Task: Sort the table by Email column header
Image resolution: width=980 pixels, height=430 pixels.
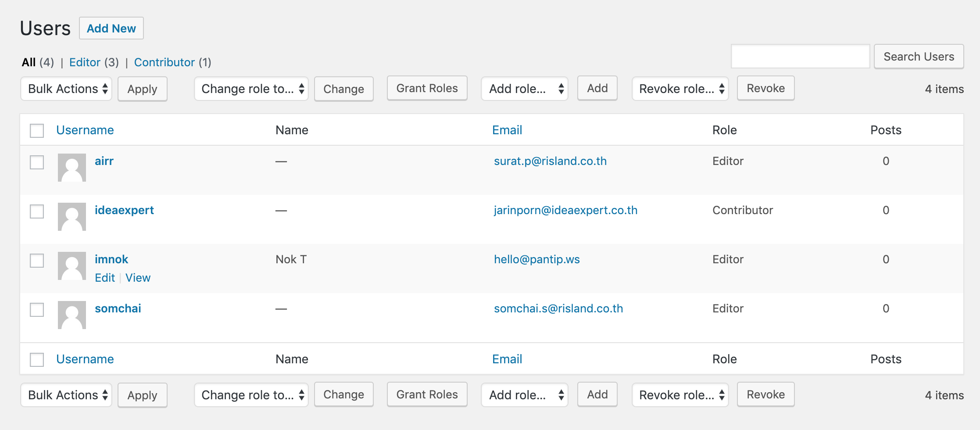Action: tap(507, 130)
